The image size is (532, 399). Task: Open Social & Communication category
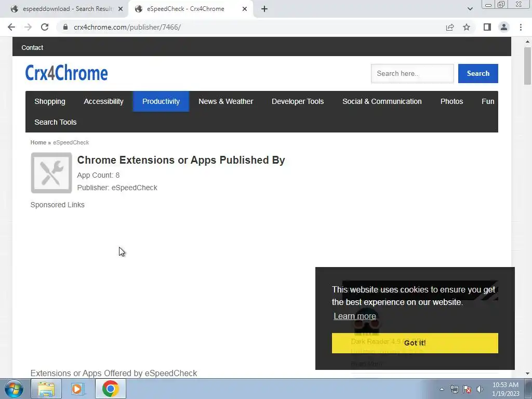tap(382, 101)
